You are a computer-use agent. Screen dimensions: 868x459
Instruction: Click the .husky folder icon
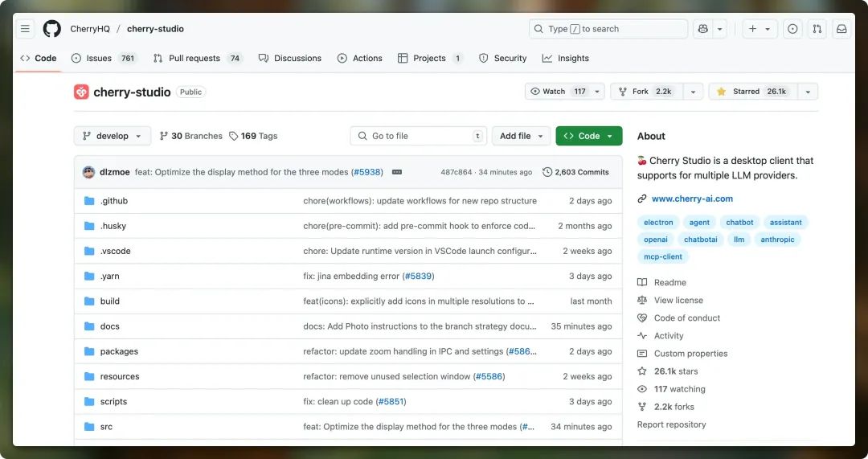pyautogui.click(x=89, y=226)
